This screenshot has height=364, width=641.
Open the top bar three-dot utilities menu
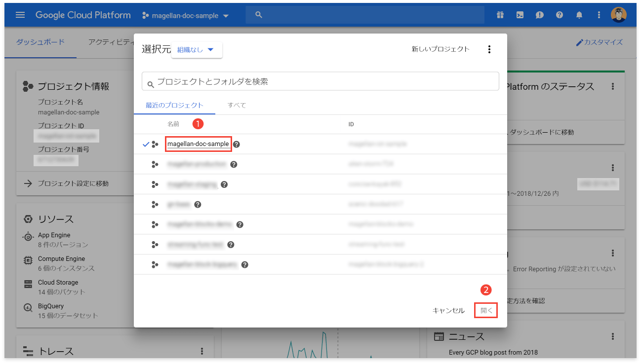(x=599, y=15)
